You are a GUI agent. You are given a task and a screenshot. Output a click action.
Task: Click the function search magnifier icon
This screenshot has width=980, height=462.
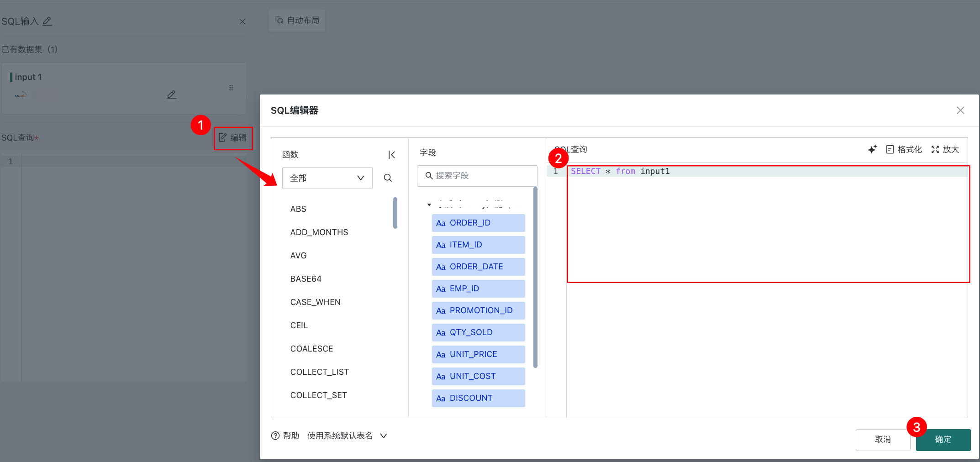(388, 178)
